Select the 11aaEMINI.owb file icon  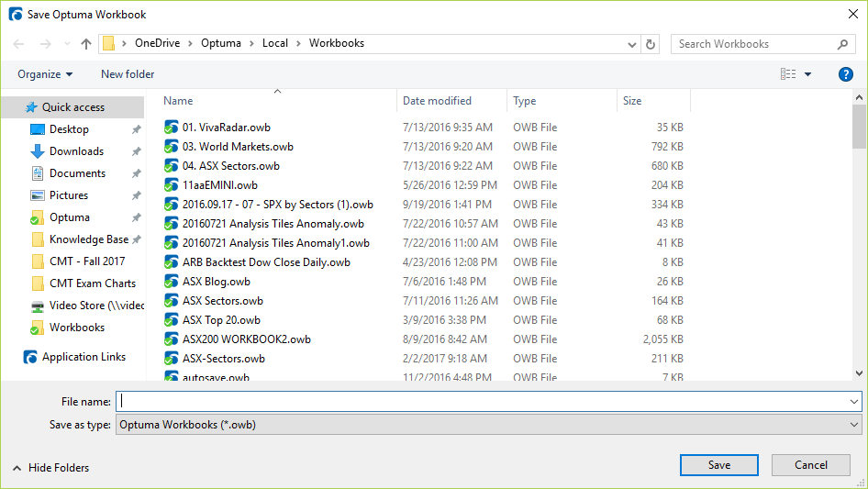point(171,185)
